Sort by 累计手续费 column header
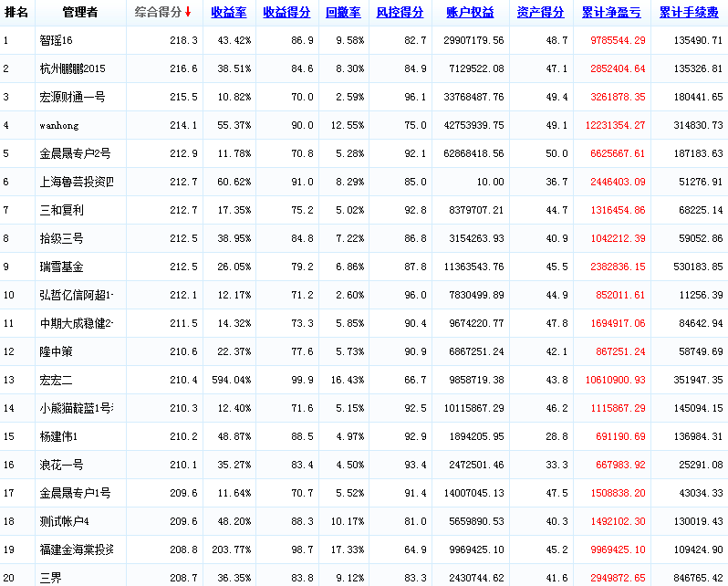This screenshot has width=728, height=586. [x=689, y=13]
